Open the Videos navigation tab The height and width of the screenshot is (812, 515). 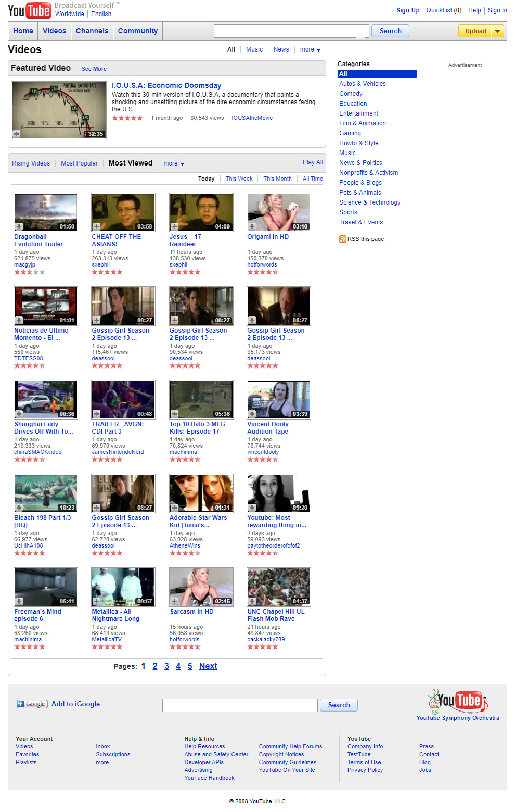click(55, 31)
